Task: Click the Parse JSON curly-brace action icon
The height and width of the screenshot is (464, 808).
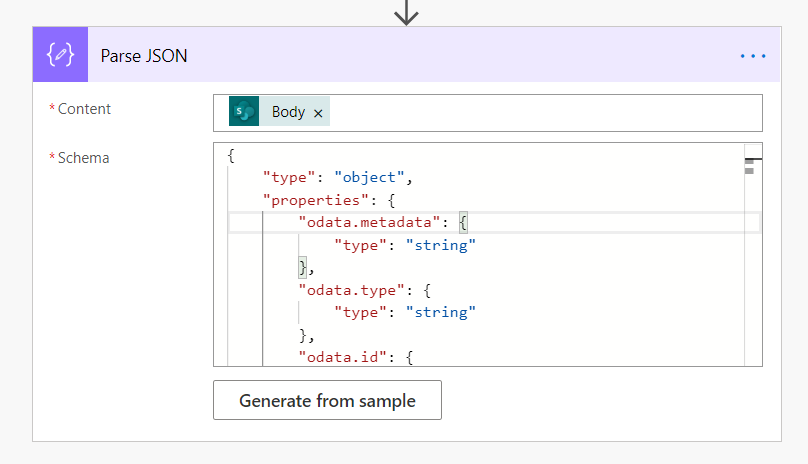Action: [61, 56]
